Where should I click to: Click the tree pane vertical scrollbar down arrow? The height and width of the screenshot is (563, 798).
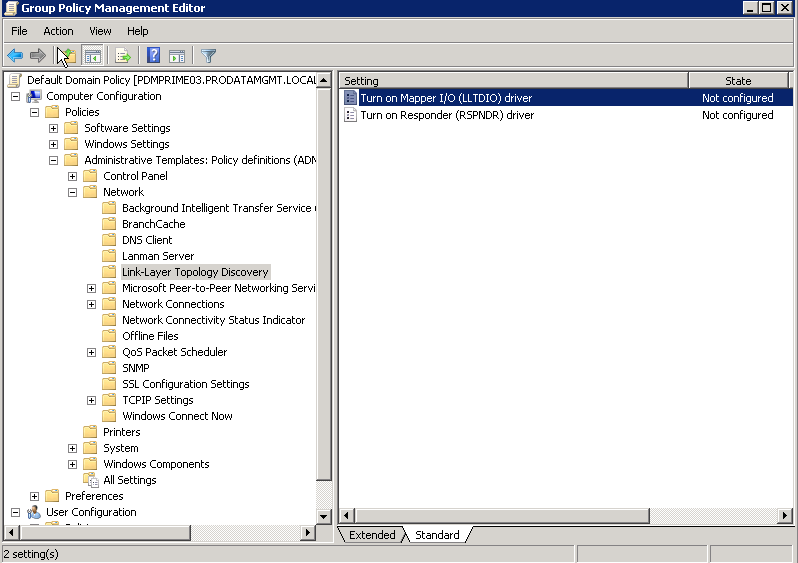pos(324,516)
